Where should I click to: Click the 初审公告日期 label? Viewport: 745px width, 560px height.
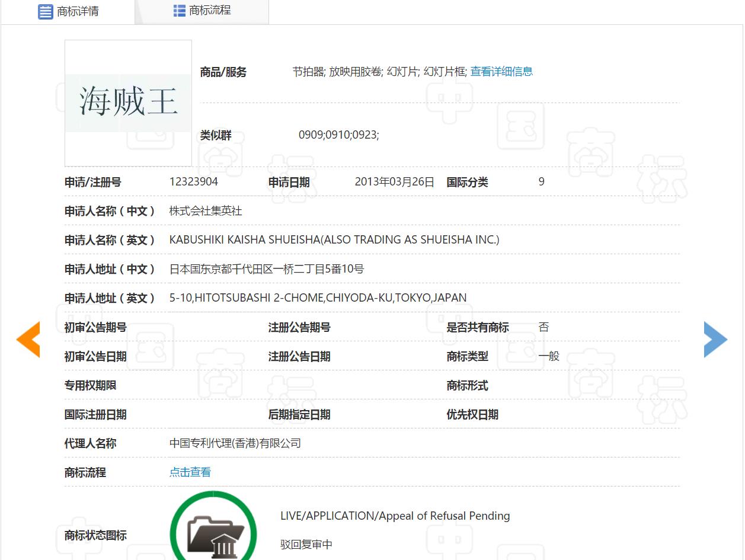(95, 357)
